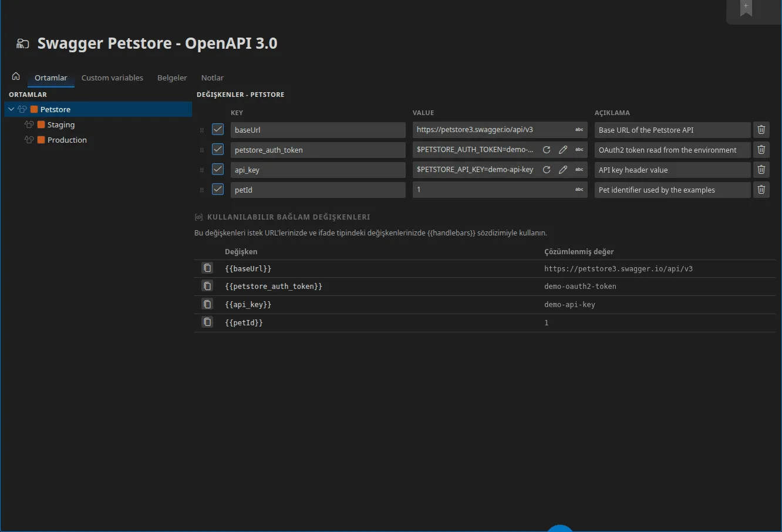782x532 pixels.
Task: Select the Production environment
Action: coord(67,140)
